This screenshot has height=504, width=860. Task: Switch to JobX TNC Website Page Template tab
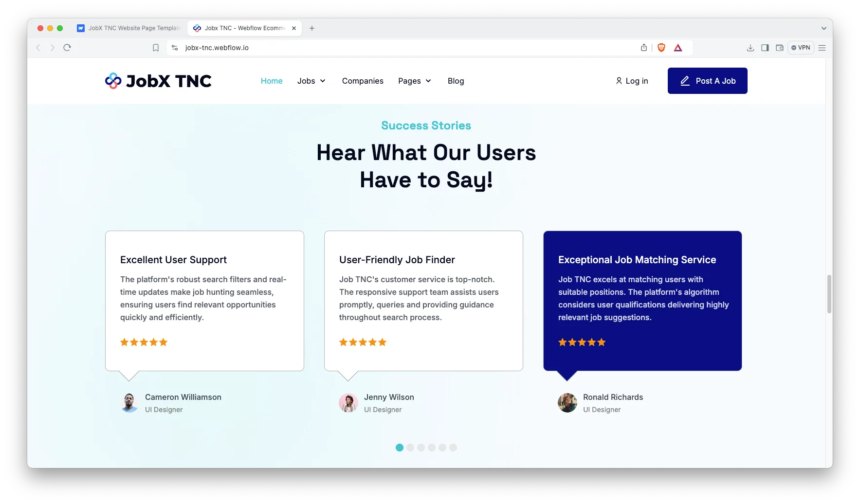point(129,28)
